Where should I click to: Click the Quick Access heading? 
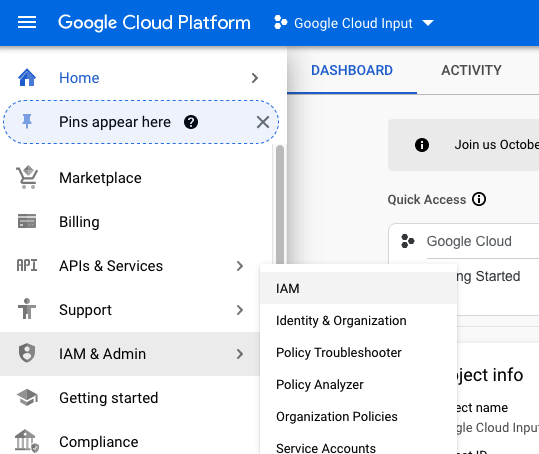pos(427,199)
